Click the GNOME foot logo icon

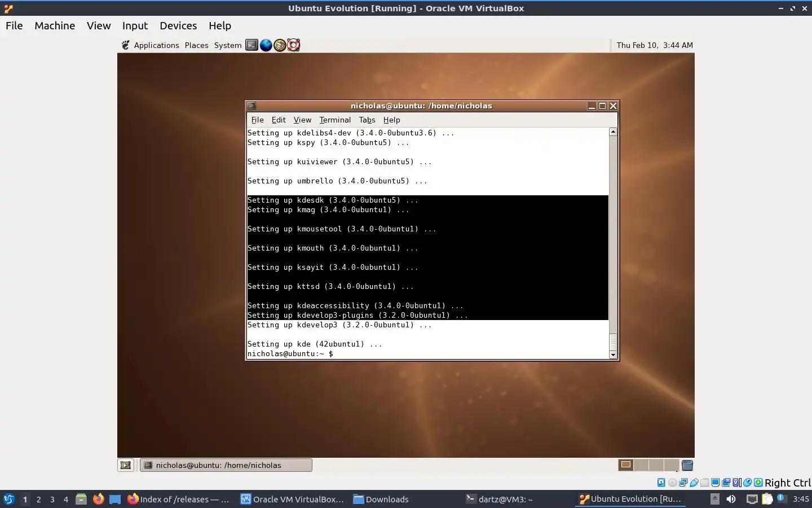(x=125, y=45)
